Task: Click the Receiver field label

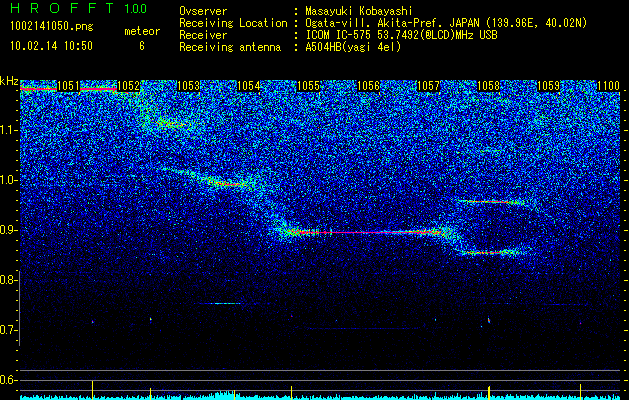Action: [x=203, y=35]
